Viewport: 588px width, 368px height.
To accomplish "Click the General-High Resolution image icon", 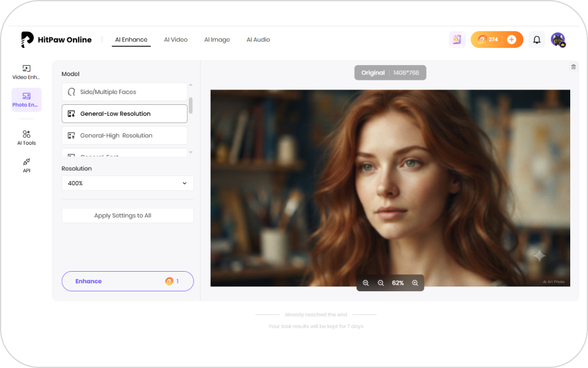I will [71, 136].
